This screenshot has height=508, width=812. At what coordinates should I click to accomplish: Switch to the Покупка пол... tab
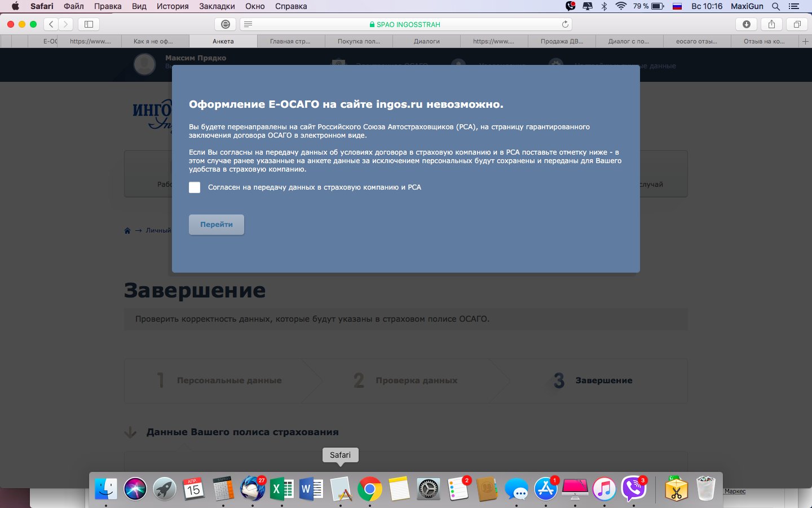359,41
